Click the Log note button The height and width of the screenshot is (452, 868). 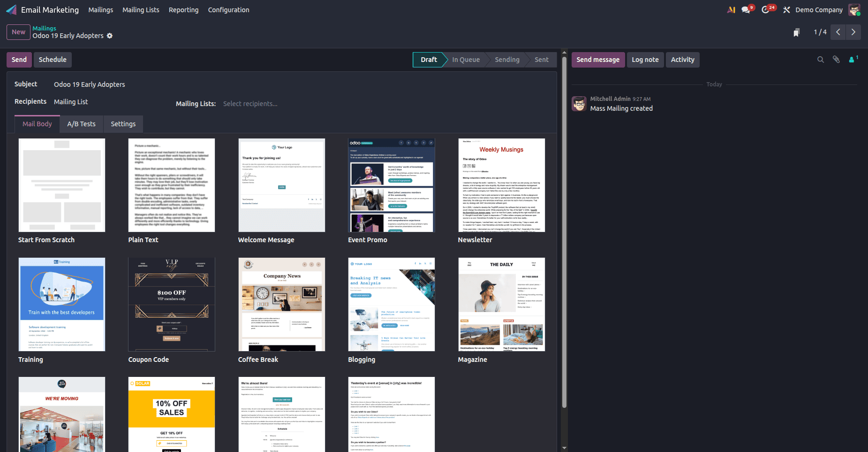pyautogui.click(x=645, y=60)
